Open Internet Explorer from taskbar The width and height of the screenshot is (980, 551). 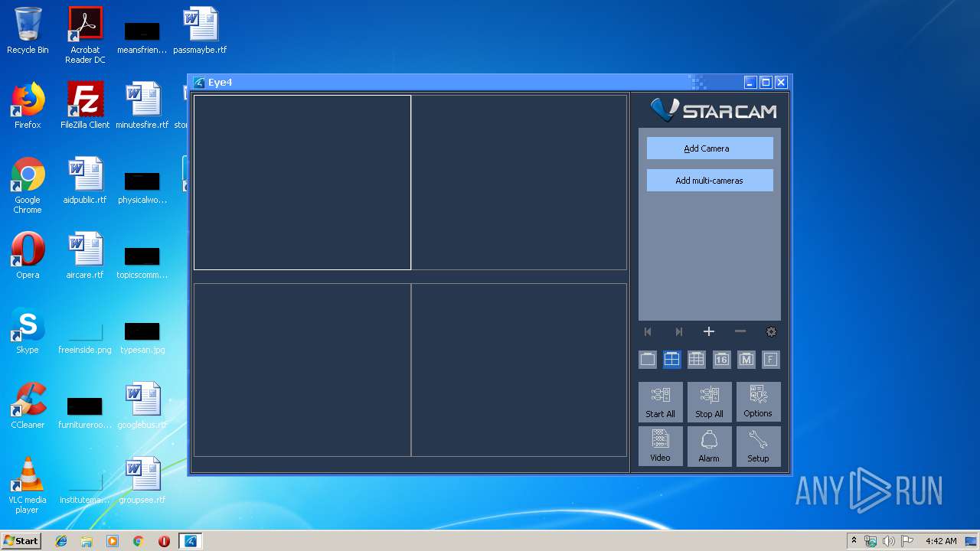61,541
